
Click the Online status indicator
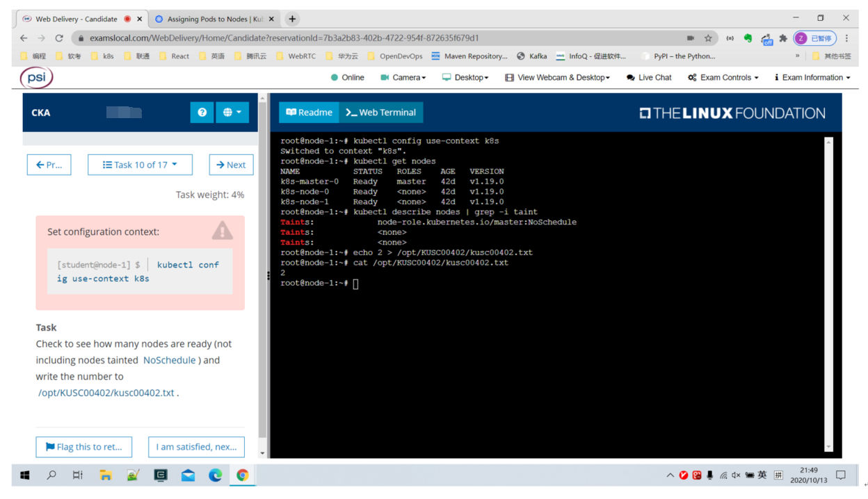point(348,77)
